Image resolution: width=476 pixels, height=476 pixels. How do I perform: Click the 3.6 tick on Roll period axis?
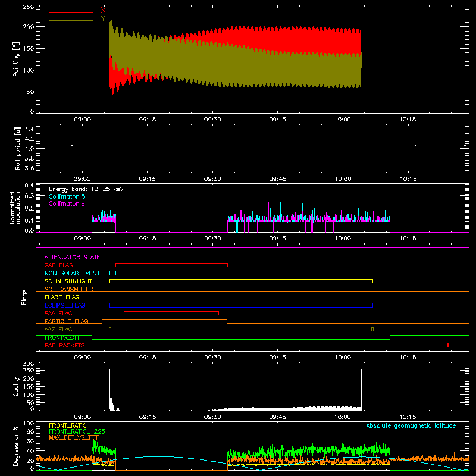tap(29, 168)
